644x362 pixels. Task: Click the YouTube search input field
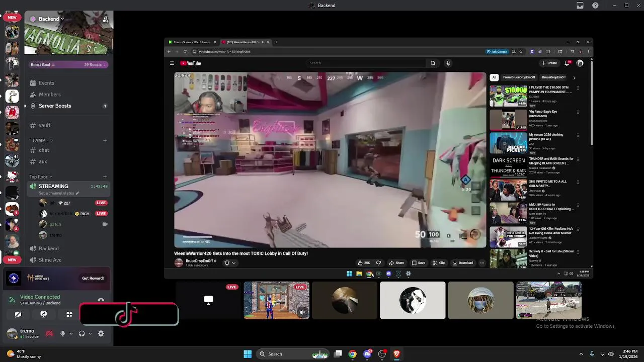366,63
